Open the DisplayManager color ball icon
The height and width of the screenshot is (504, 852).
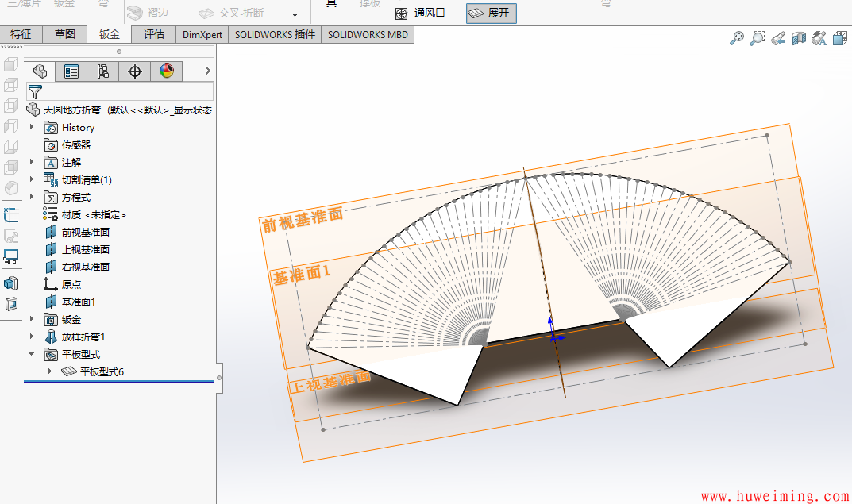pos(166,71)
